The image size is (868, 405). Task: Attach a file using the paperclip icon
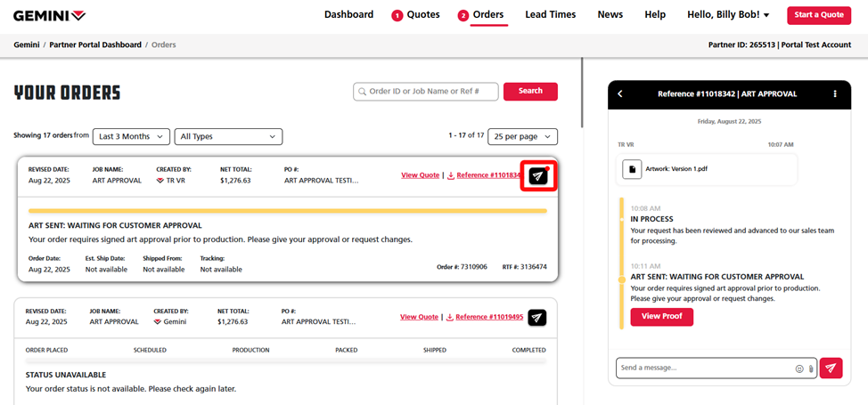tap(811, 369)
